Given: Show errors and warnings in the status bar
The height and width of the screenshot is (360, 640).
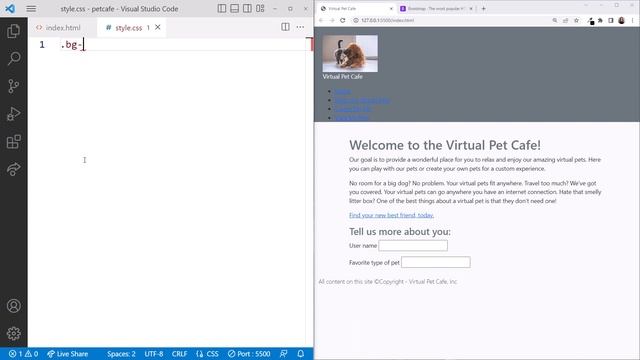Looking at the screenshot, I should coord(23,354).
